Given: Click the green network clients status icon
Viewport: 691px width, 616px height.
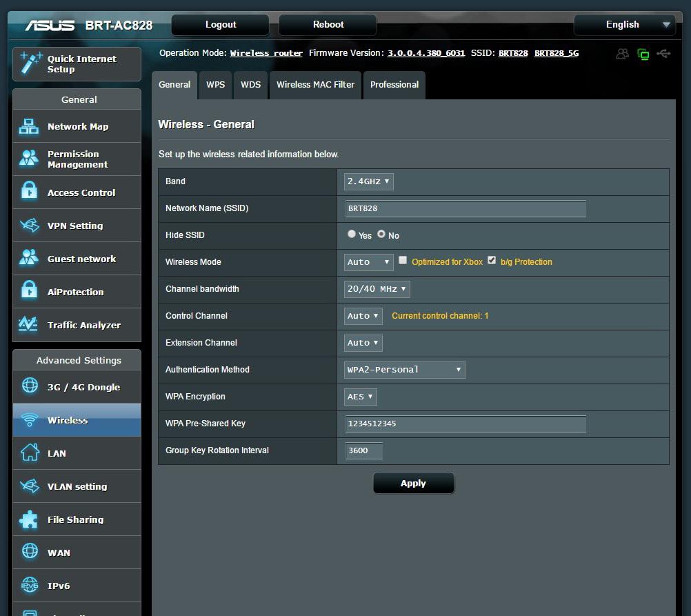Looking at the screenshot, I should coord(643,54).
